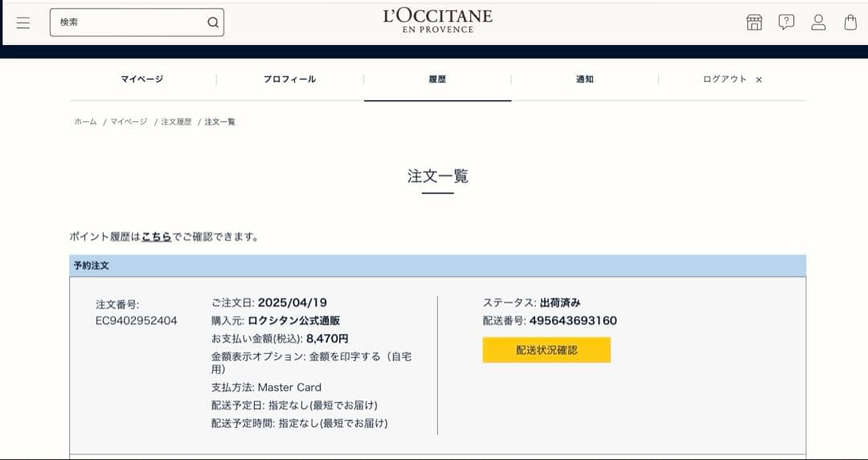Click the 金額表示オプション line

(311, 363)
